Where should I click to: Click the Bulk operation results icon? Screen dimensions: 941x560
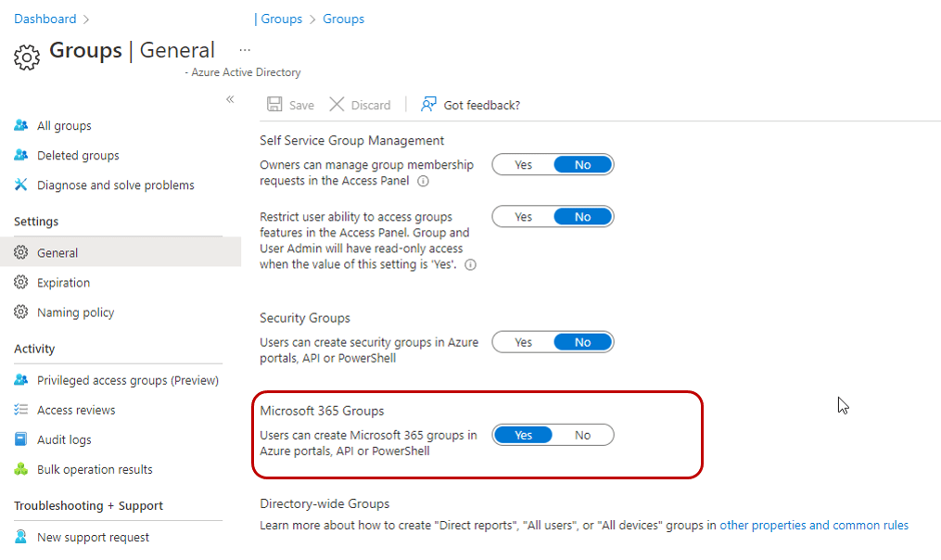pos(21,469)
